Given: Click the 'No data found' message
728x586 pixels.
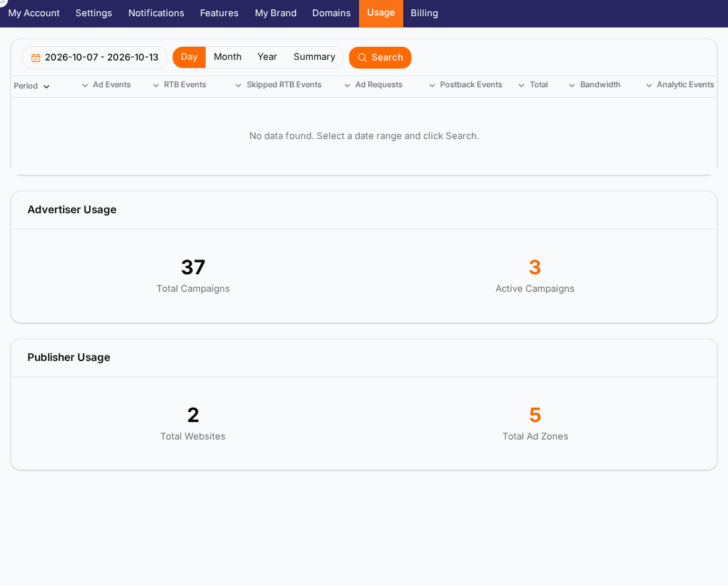Looking at the screenshot, I should tap(364, 136).
